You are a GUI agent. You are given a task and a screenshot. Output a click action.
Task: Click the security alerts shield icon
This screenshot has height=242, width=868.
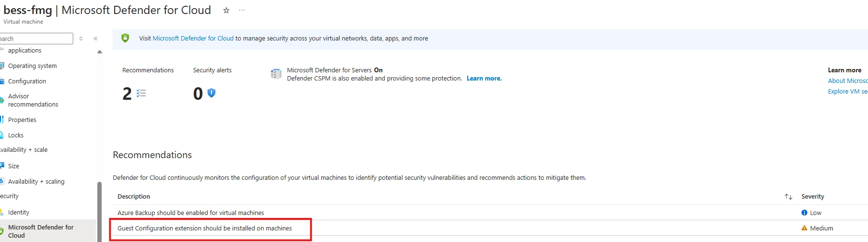(211, 93)
